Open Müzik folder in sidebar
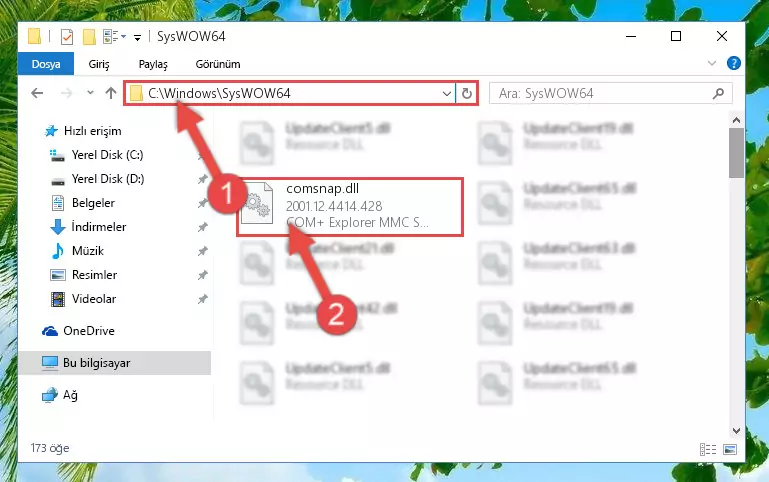769x482 pixels. pyautogui.click(x=87, y=251)
